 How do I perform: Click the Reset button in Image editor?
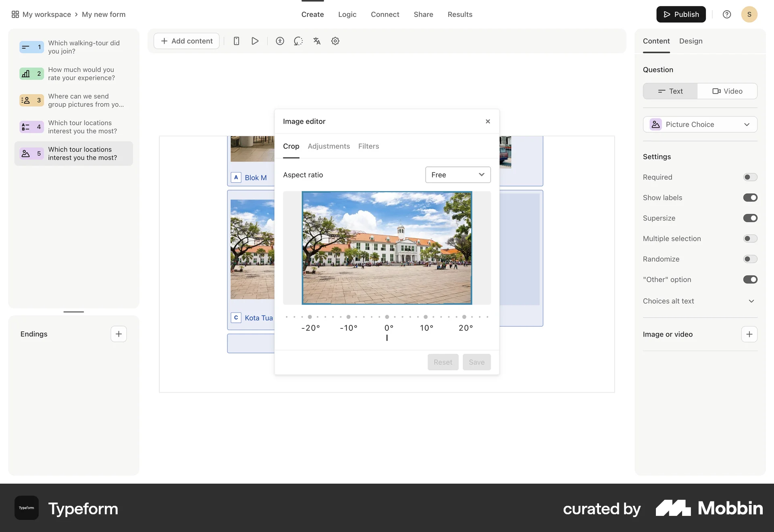pyautogui.click(x=443, y=362)
